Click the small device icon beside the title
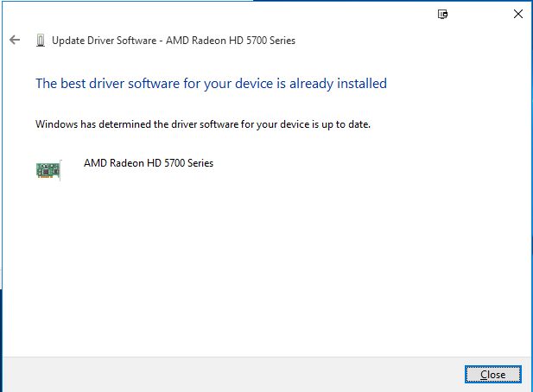 coord(41,41)
